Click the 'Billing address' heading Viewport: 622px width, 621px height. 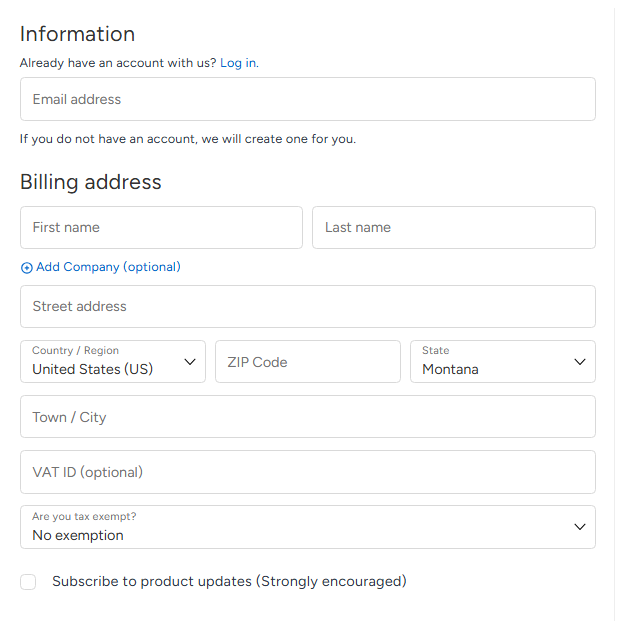(x=90, y=182)
